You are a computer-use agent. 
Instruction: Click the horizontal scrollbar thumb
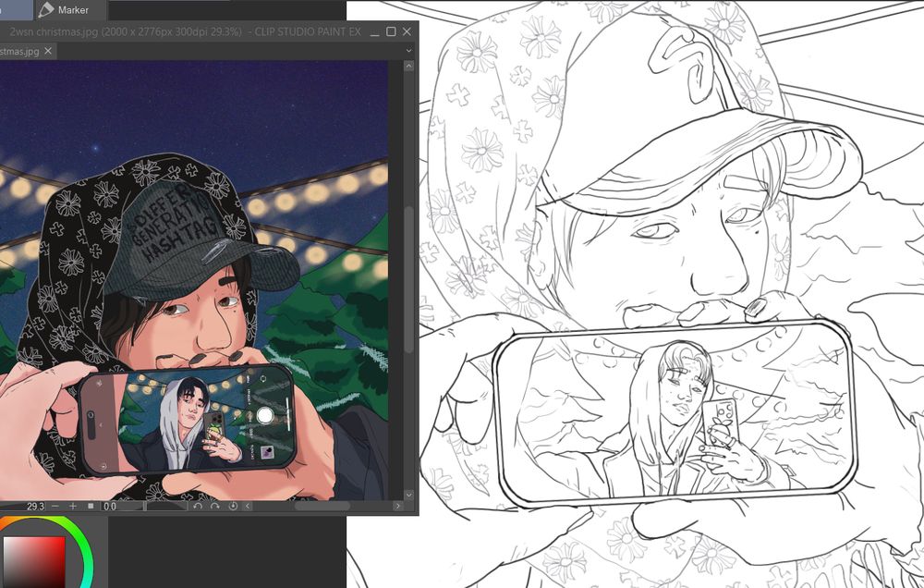coord(322,506)
